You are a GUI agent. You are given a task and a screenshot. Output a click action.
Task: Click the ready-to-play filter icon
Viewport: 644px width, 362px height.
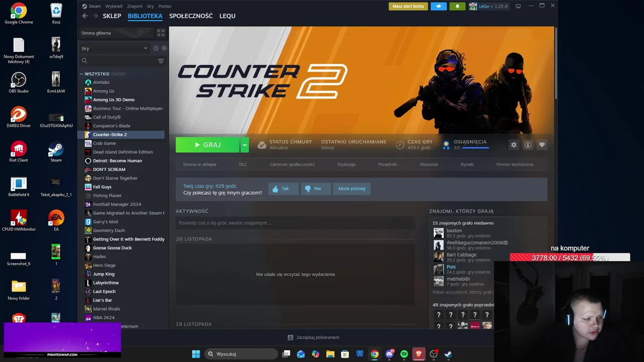(164, 48)
